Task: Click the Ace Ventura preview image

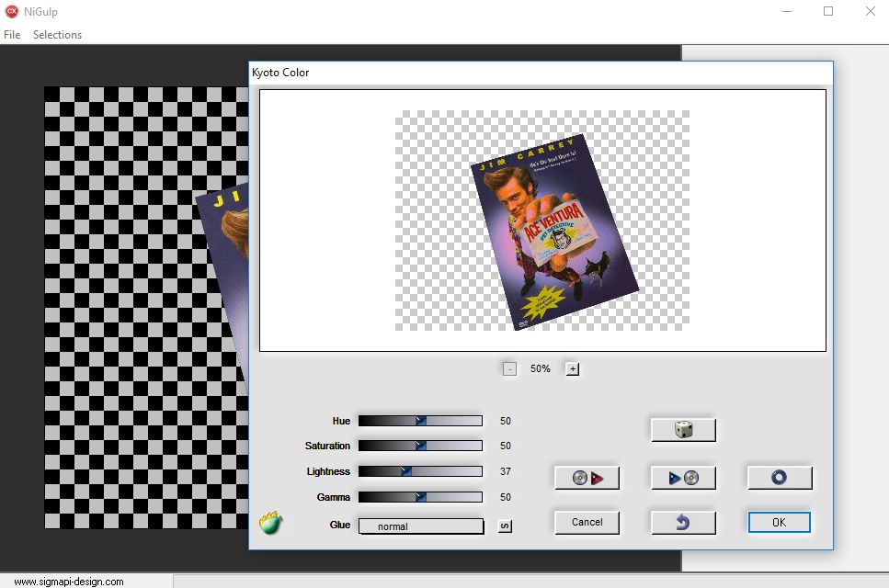Action: [x=554, y=232]
